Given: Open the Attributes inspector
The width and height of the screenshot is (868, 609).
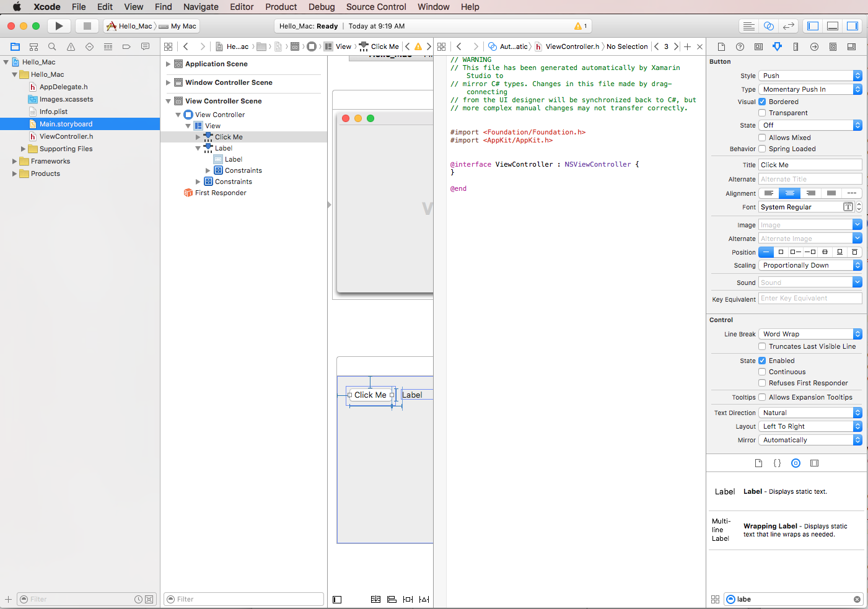Looking at the screenshot, I should (777, 46).
